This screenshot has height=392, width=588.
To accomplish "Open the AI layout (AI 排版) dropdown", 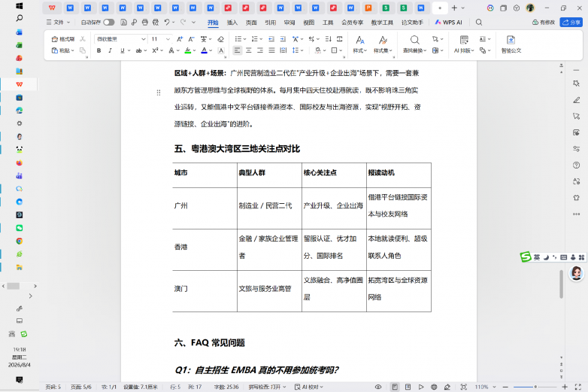I will (464, 44).
